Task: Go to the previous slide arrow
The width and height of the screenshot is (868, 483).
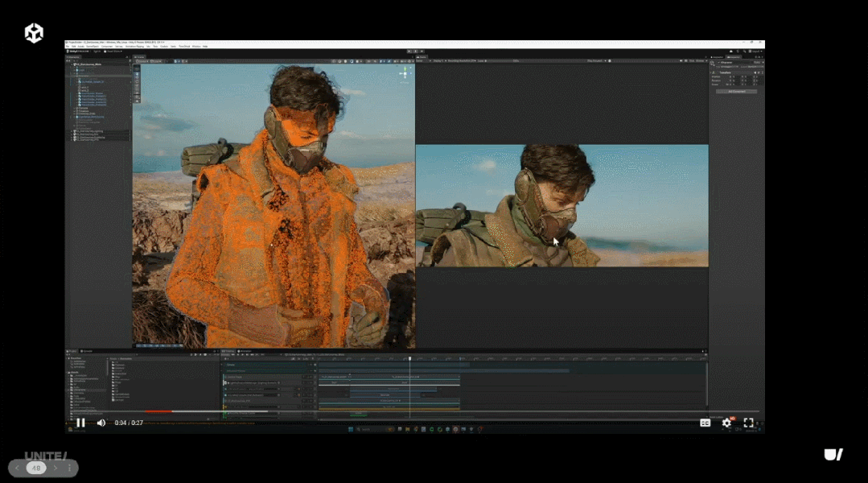Action: 18,468
